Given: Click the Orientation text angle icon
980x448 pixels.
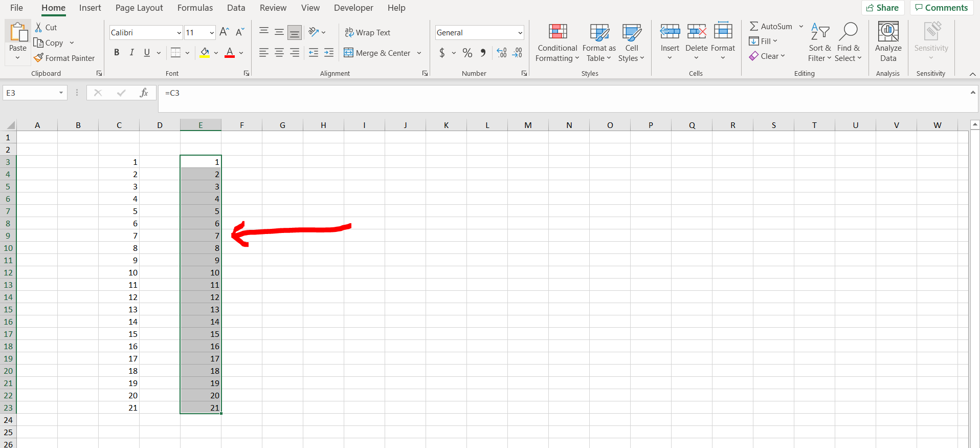Looking at the screenshot, I should coord(314,32).
